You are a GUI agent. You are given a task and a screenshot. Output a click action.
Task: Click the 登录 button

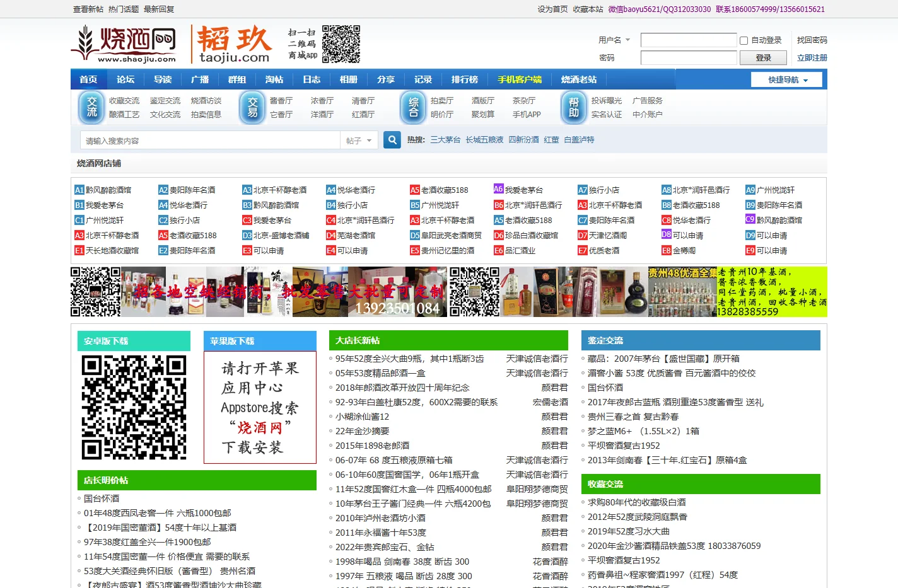tap(764, 58)
